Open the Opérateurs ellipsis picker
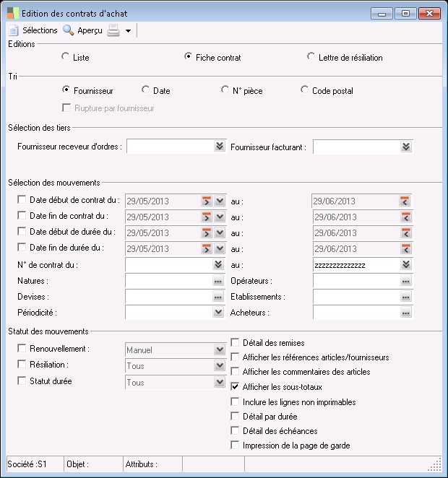The width and height of the screenshot is (448, 478). (406, 281)
